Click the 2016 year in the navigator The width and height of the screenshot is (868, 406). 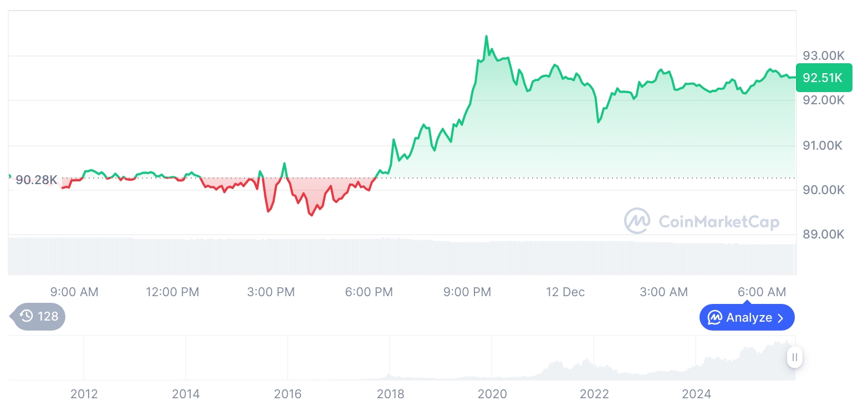pos(288,394)
